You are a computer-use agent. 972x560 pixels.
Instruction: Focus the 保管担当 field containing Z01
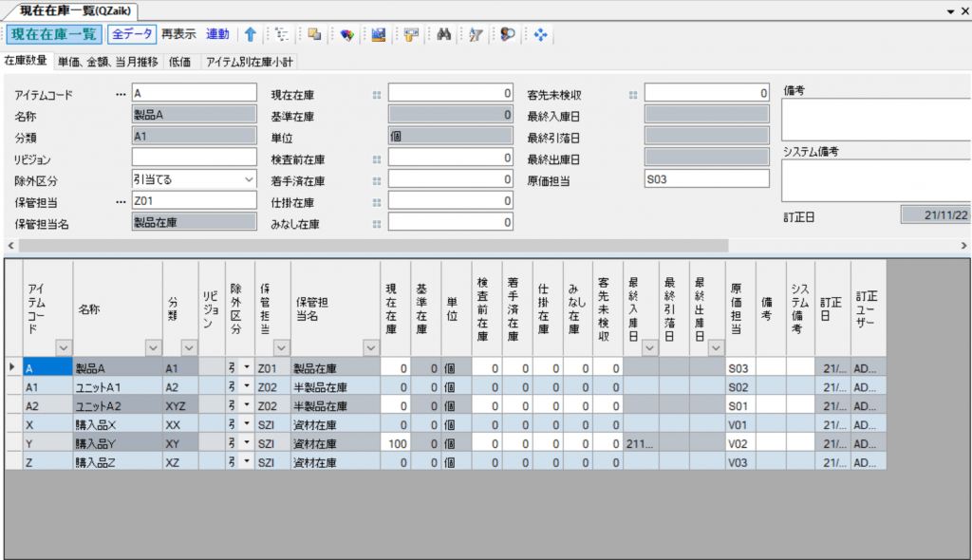pyautogui.click(x=194, y=200)
